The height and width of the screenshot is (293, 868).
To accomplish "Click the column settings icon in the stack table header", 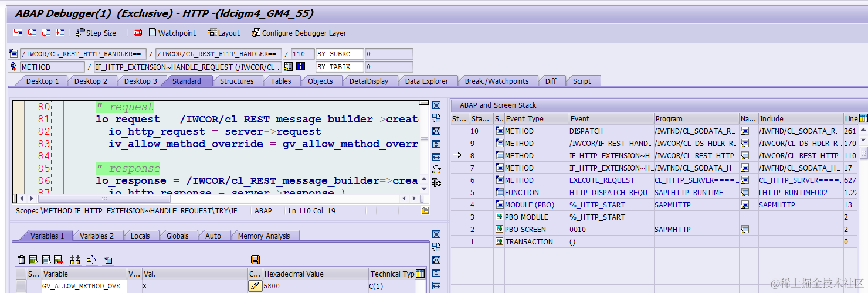I will click(x=863, y=118).
